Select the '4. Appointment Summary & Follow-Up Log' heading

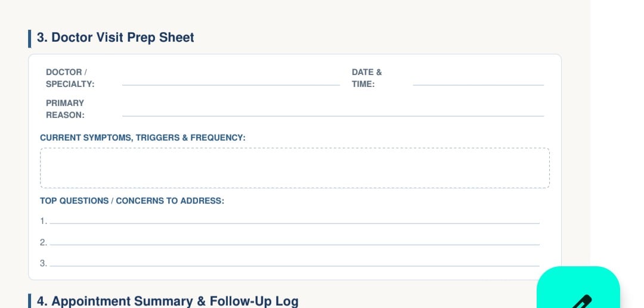(168, 301)
